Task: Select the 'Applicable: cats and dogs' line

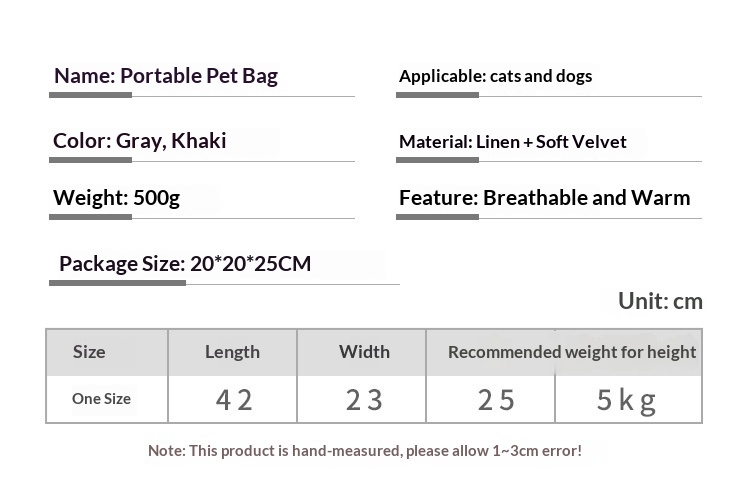Action: pyautogui.click(x=496, y=76)
